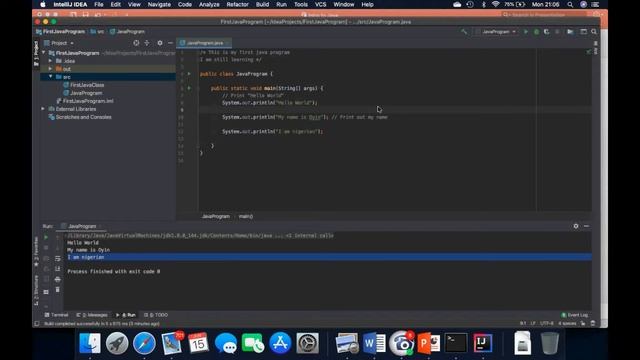
Task: Open the Project view dropdown
Action: pos(59,43)
